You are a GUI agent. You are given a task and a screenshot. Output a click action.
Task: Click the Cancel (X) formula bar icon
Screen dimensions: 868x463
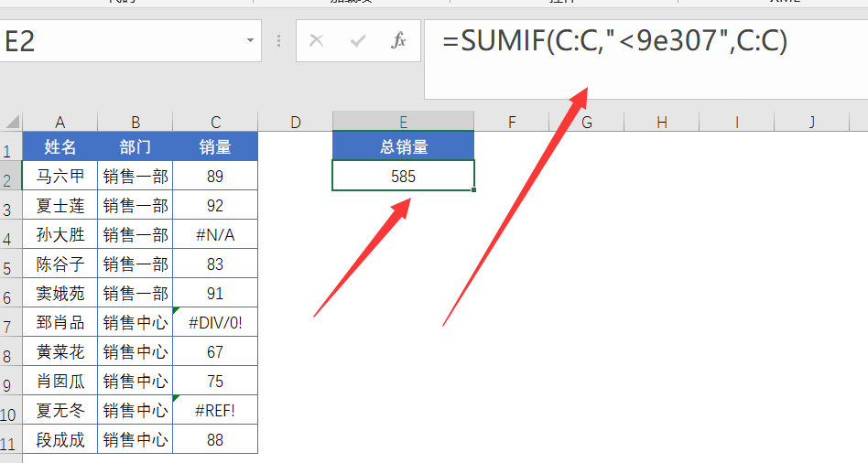317,41
